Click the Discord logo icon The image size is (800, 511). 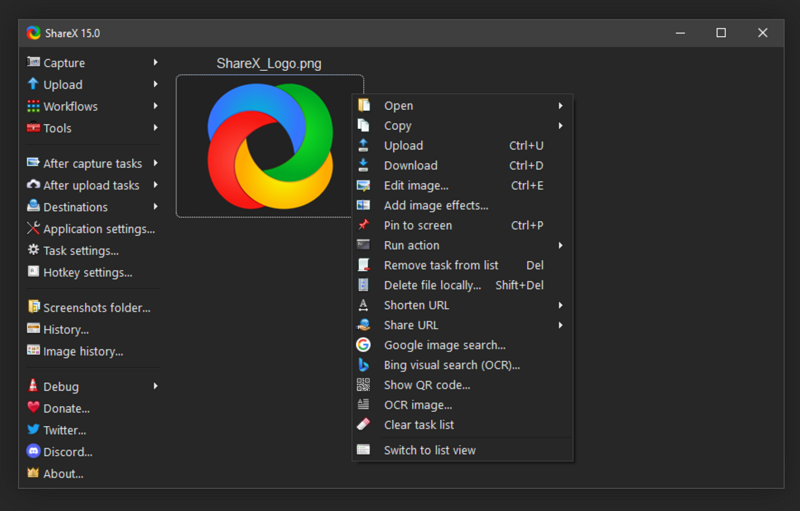click(x=33, y=451)
